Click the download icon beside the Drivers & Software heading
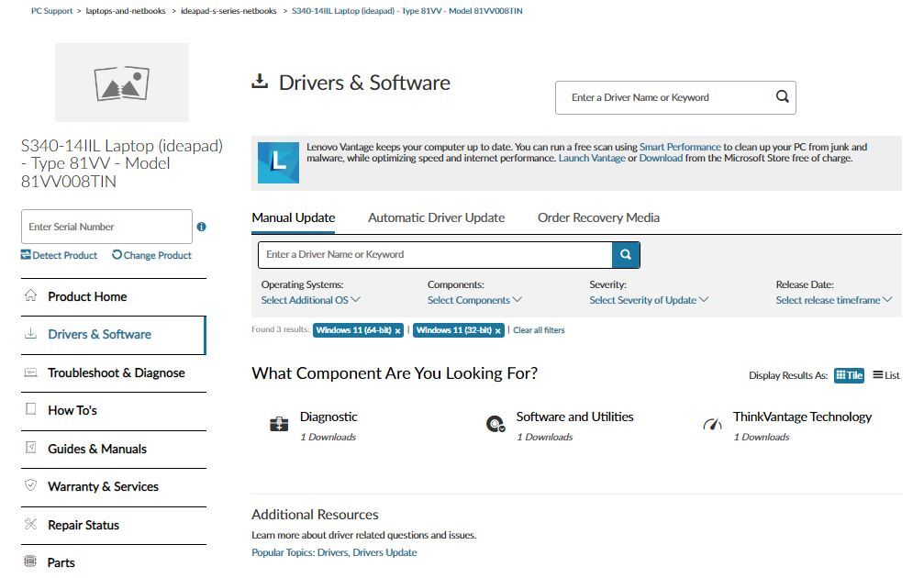Image resolution: width=924 pixels, height=578 pixels. (x=260, y=82)
